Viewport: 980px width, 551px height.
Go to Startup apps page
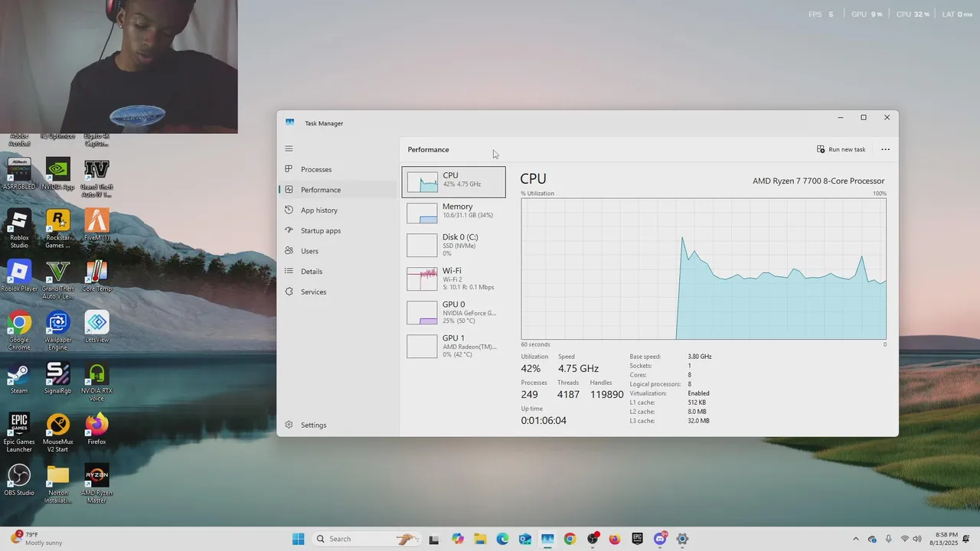click(338, 230)
